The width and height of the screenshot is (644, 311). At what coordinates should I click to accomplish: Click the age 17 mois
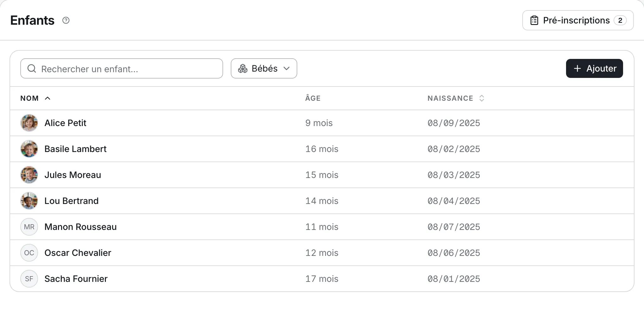point(322,279)
